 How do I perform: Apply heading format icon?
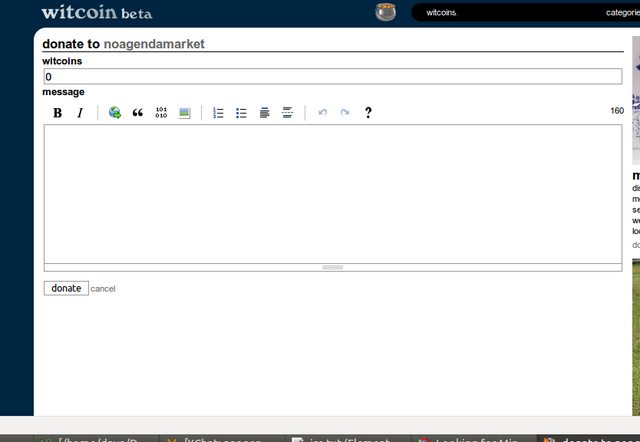(264, 113)
